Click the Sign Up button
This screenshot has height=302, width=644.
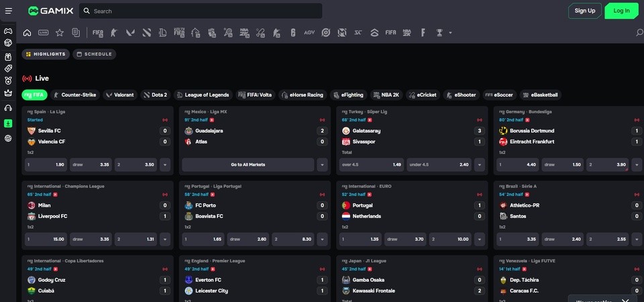tap(585, 11)
